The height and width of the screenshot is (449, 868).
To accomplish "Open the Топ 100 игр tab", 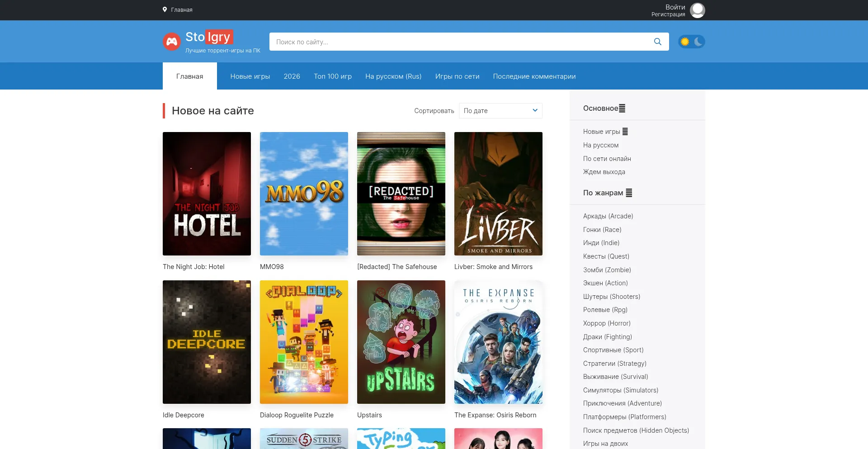I will point(333,76).
